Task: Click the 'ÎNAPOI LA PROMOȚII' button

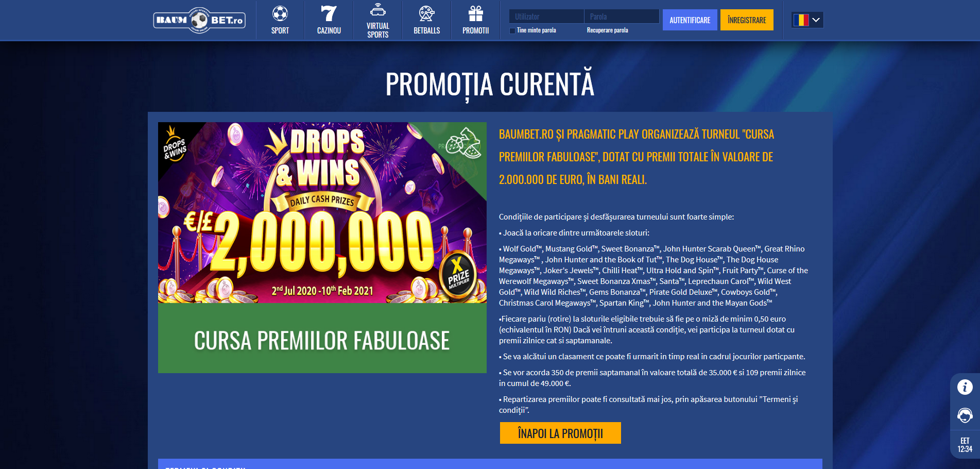Action: coord(560,433)
